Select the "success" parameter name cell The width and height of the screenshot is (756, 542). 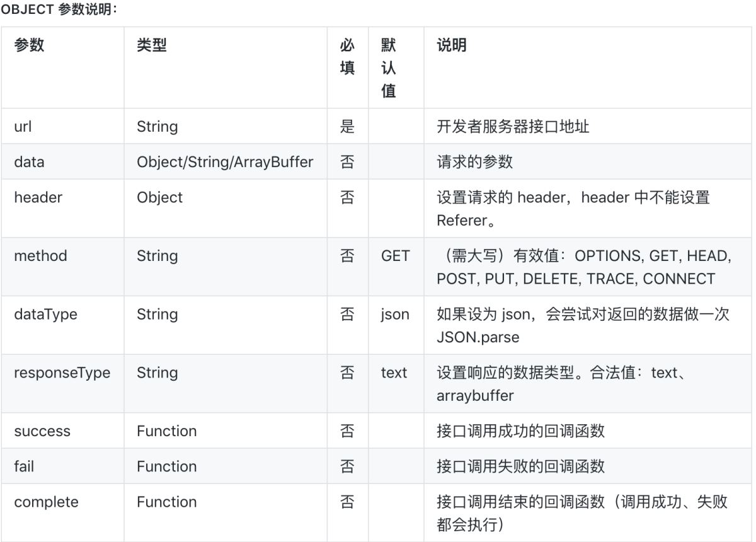pos(42,431)
